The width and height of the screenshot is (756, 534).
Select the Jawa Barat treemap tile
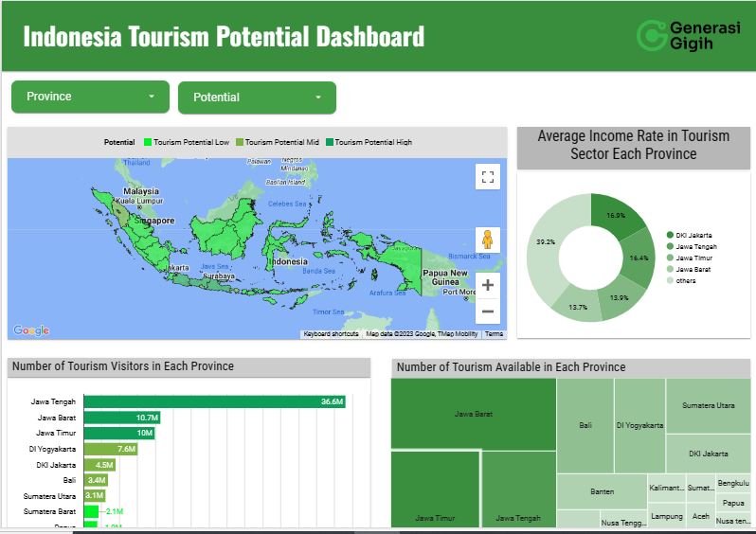[473, 414]
